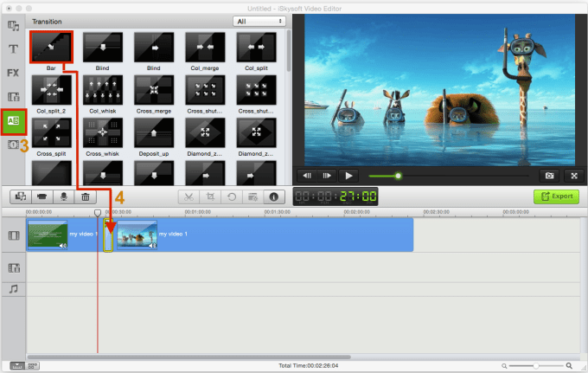
Task: Open the clip edit settings icon
Action: click(252, 196)
